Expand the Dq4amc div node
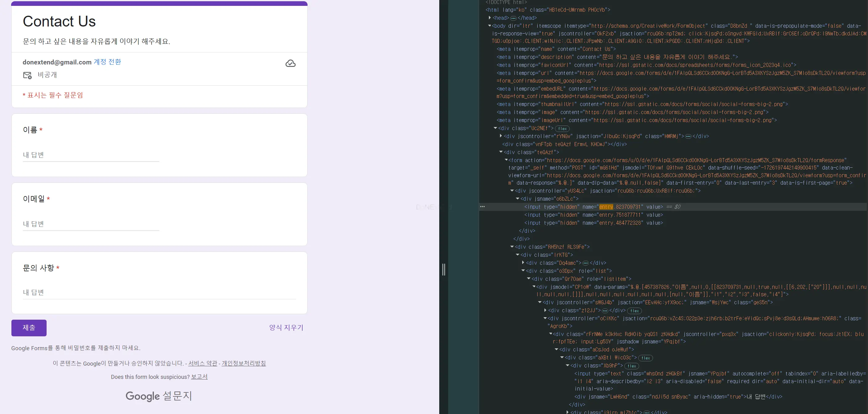The image size is (868, 414). [x=523, y=263]
